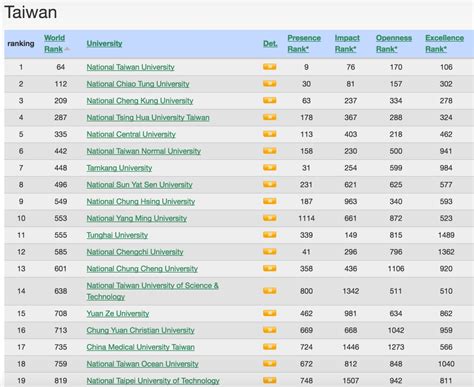Select world rank value 448
474x387 pixels.
(x=60, y=168)
